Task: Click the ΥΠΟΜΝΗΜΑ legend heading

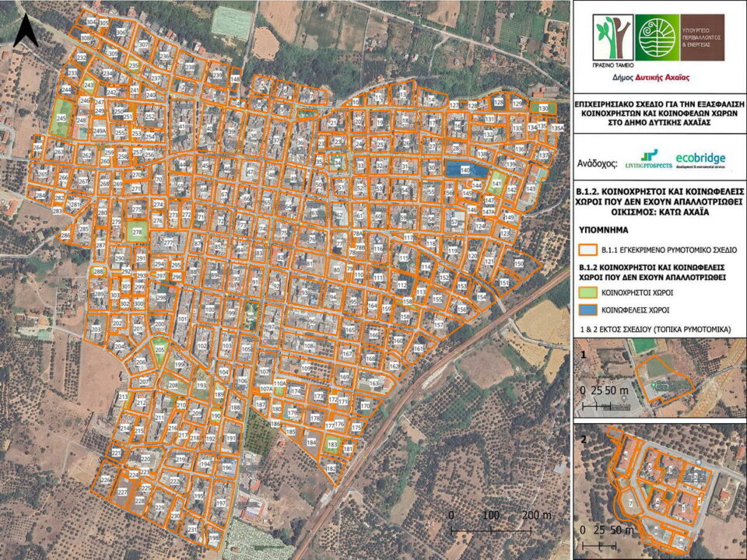Action: tap(604, 231)
